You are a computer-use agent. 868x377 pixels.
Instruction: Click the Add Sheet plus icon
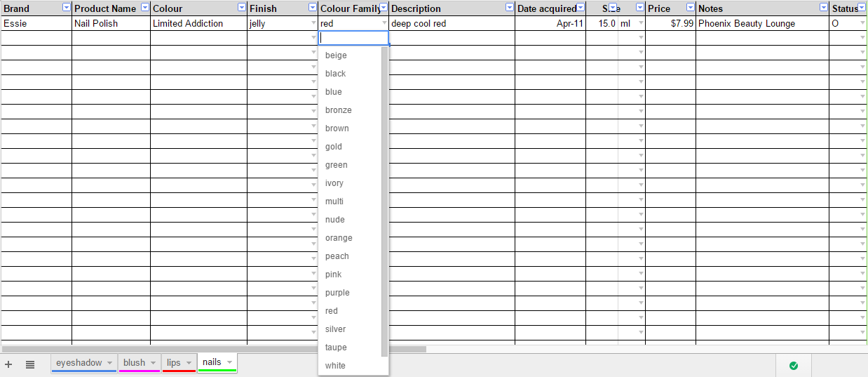[8, 364]
